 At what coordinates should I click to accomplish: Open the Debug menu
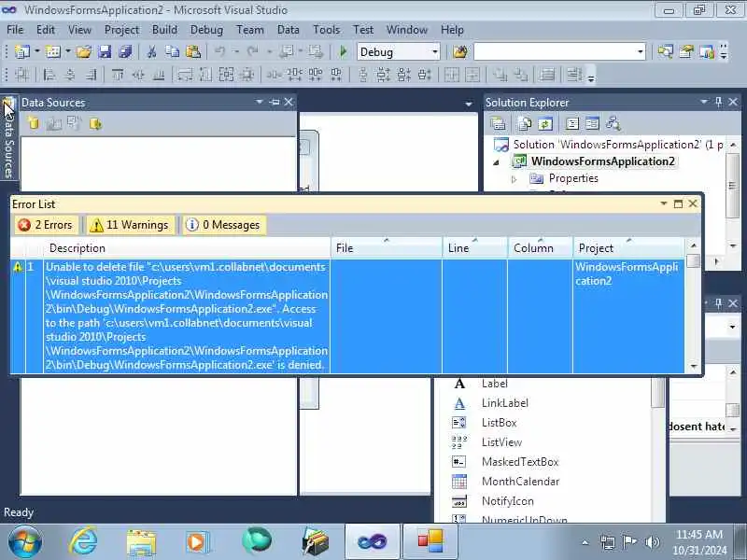point(206,30)
